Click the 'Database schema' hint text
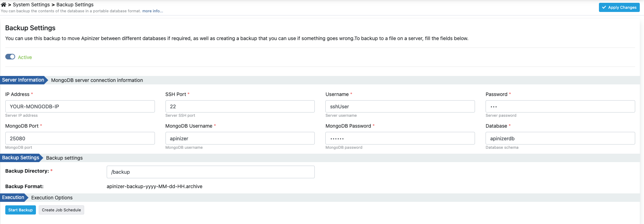 point(502,147)
